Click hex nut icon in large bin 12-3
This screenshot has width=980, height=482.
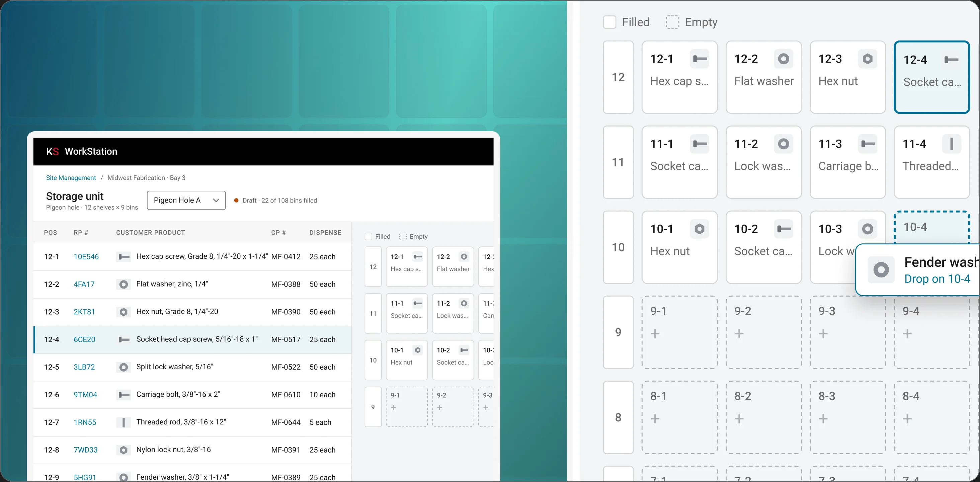[868, 59]
